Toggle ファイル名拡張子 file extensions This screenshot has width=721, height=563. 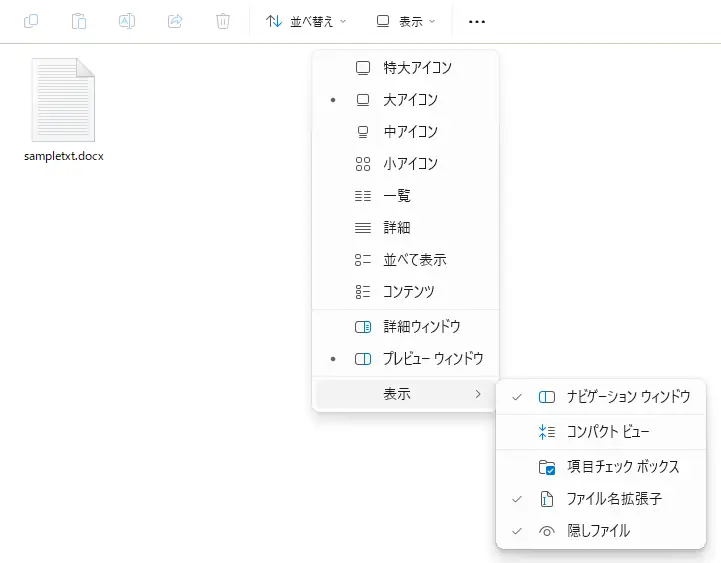[601, 499]
